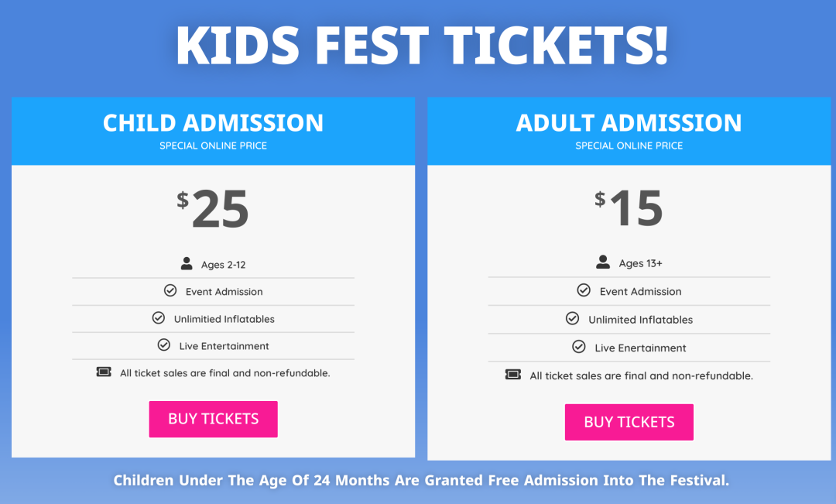Click checkmark icon beside child Live Entertainment
The image size is (836, 504).
[x=163, y=345]
